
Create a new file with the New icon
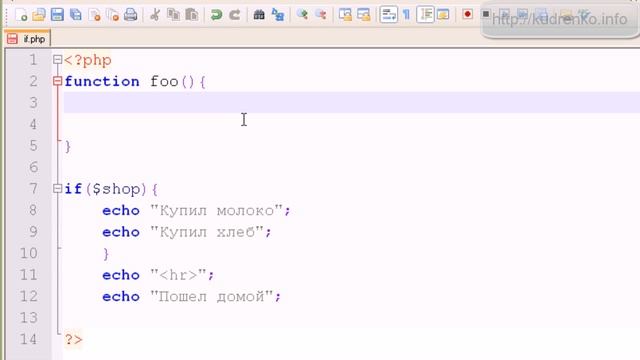tap(21, 15)
